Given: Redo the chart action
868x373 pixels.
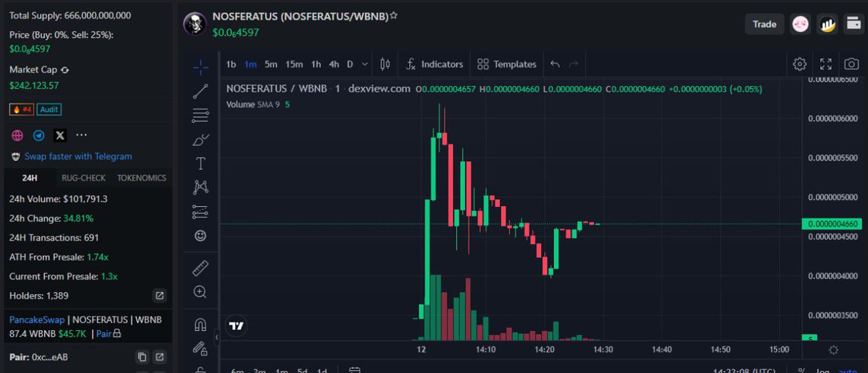Looking at the screenshot, I should 574,64.
